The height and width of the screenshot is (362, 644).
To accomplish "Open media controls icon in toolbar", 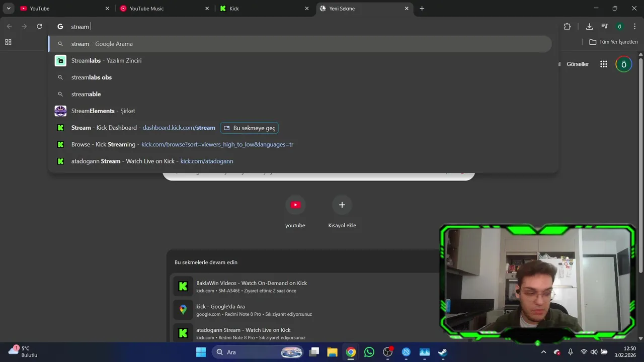I will click(x=605, y=27).
